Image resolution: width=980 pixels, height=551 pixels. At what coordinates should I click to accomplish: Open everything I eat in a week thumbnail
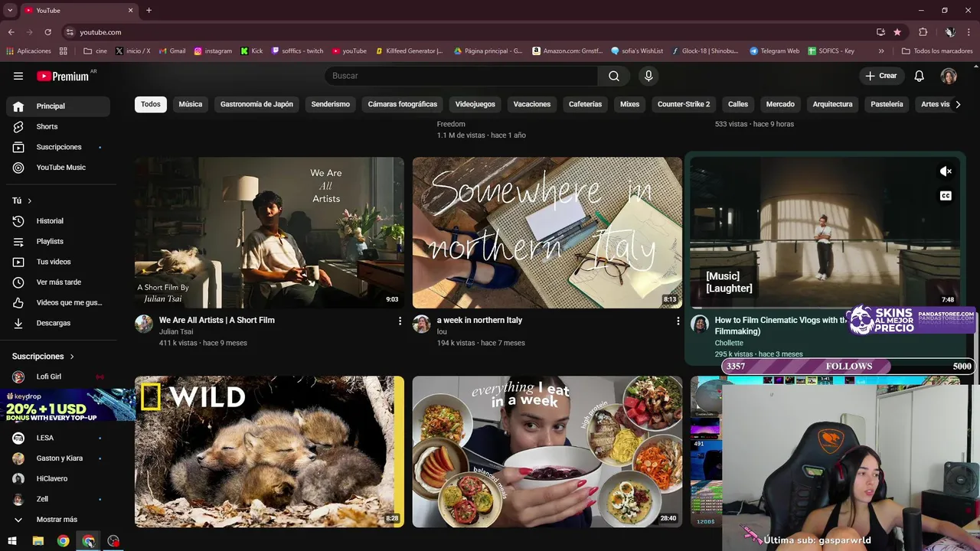[x=547, y=452]
